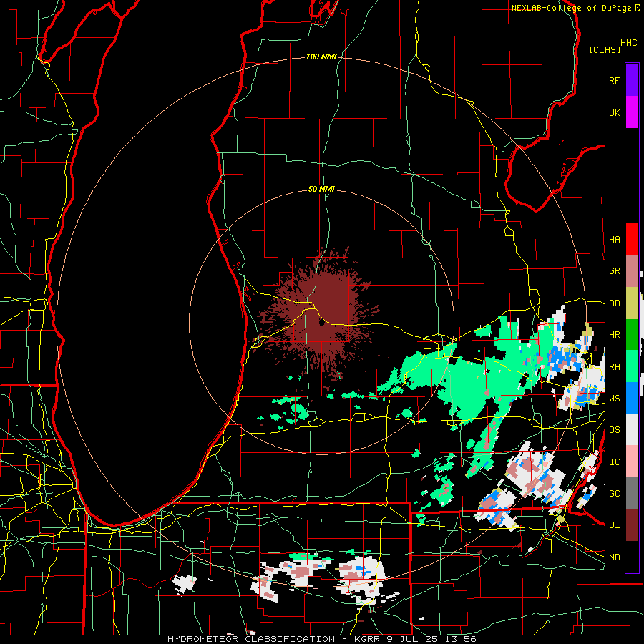Click the blue WS legend swatch

(x=632, y=398)
